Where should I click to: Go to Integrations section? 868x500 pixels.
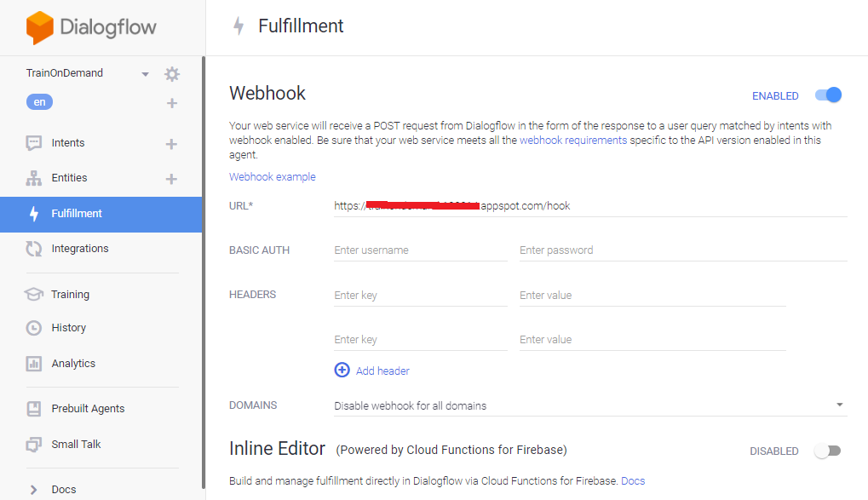[80, 249]
